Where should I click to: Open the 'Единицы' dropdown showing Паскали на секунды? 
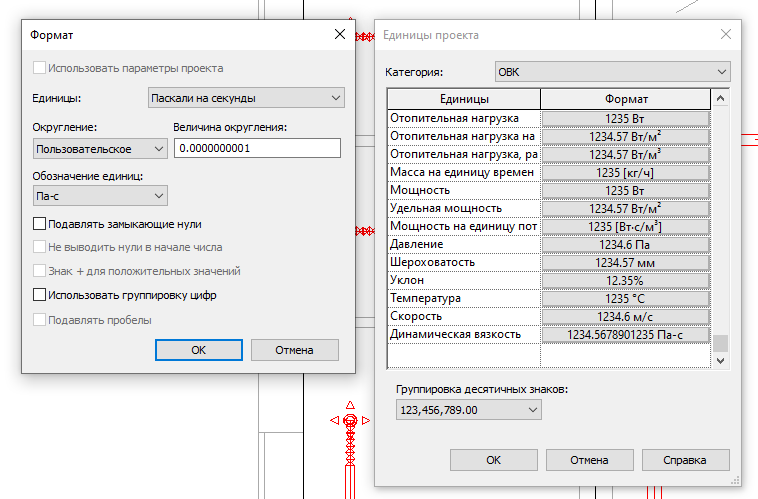tap(246, 98)
